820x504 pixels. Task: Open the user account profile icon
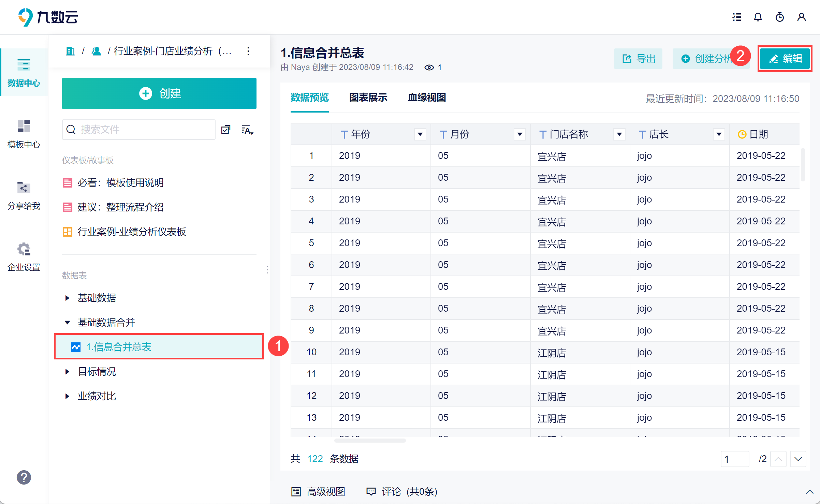tap(802, 17)
